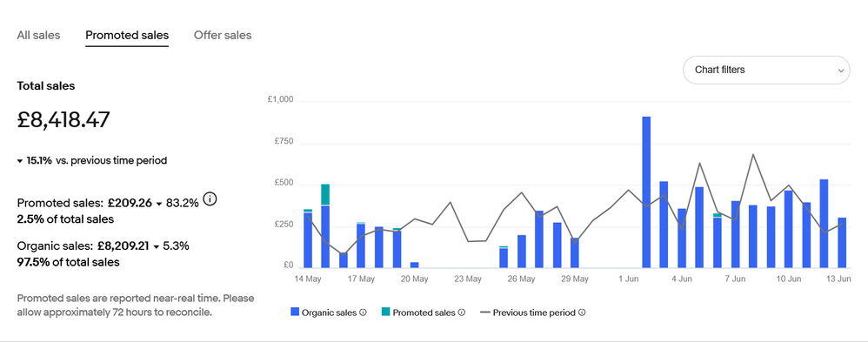Switch to the All sales tab
This screenshot has width=868, height=343.
(x=39, y=36)
